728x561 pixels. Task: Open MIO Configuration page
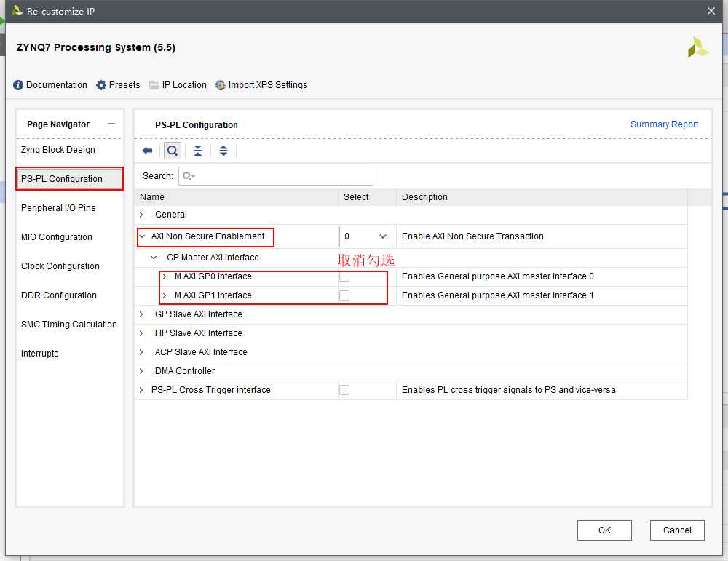coord(57,237)
